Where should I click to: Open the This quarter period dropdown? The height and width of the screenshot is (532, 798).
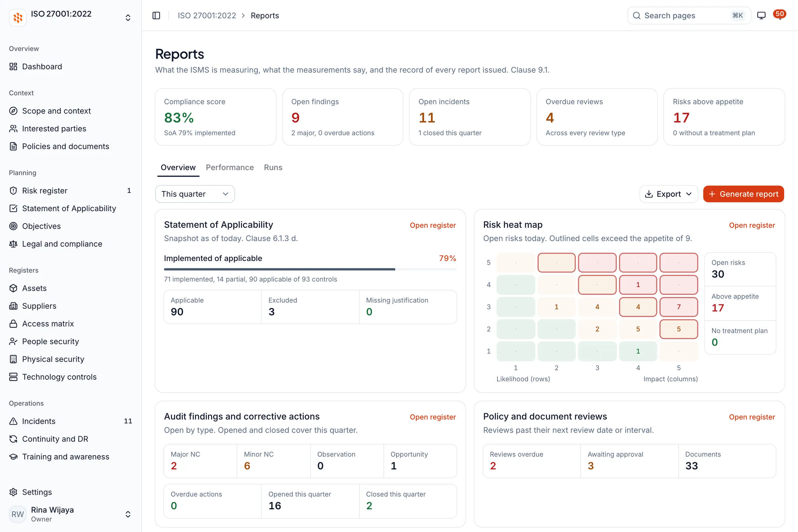pos(195,194)
